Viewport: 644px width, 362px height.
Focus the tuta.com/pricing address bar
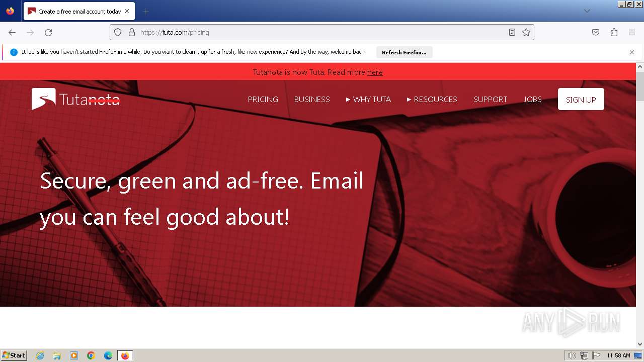click(x=322, y=32)
